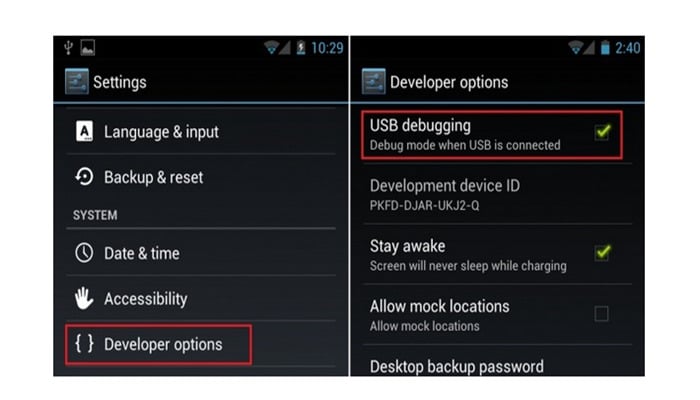
Task: Enable the Allow mock locations checkbox
Action: pos(602,313)
